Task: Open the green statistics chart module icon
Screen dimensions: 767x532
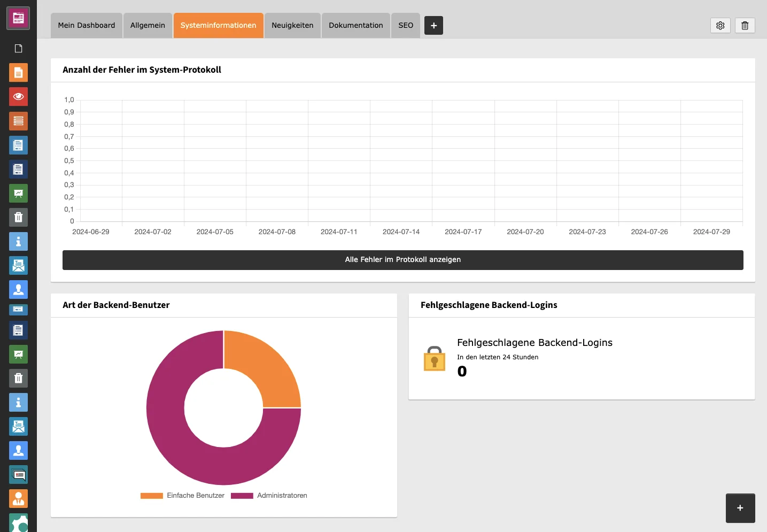Action: pos(18,193)
